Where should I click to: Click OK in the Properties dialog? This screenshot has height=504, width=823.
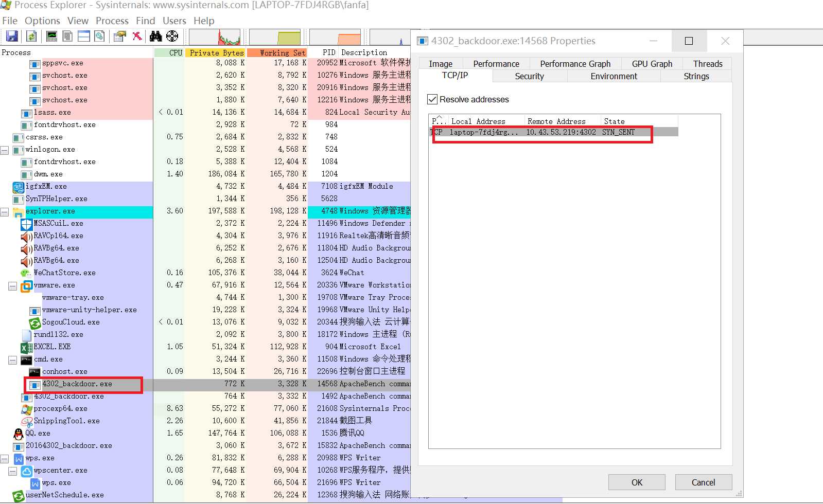coord(637,482)
